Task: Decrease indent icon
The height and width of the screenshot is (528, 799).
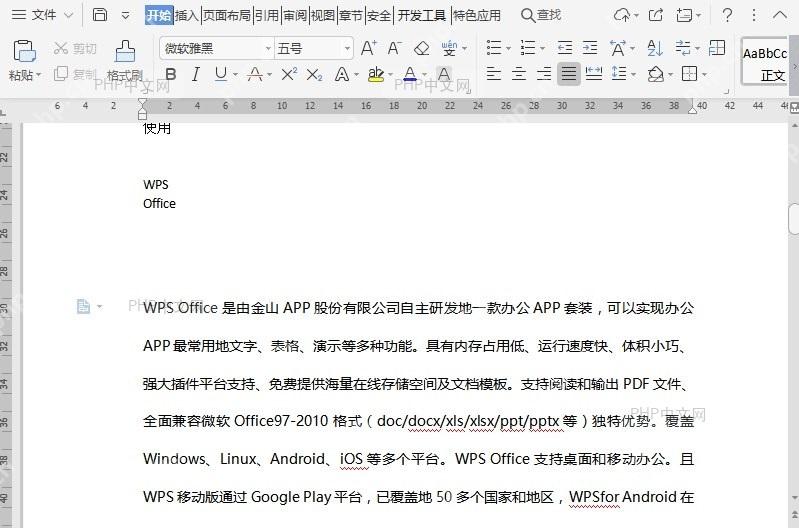Action: [565, 48]
